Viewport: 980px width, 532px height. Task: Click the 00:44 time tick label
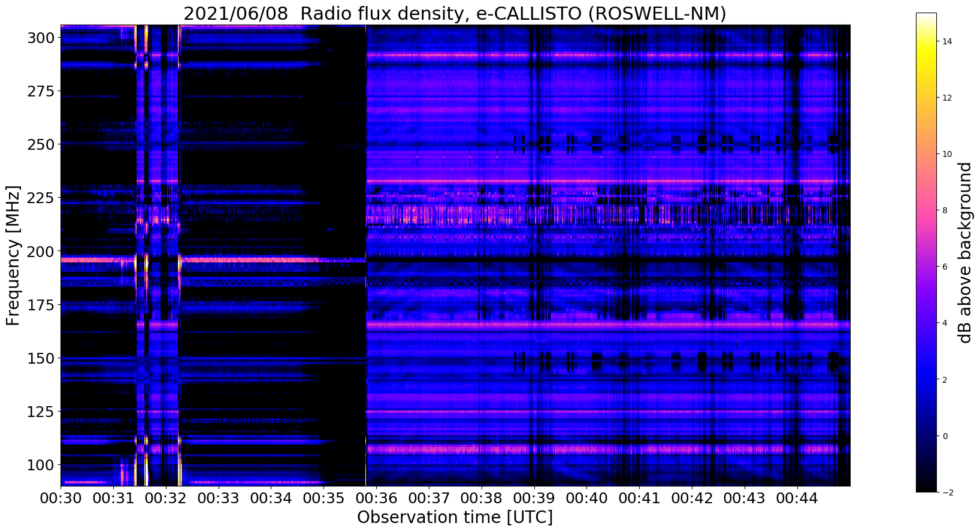click(797, 498)
